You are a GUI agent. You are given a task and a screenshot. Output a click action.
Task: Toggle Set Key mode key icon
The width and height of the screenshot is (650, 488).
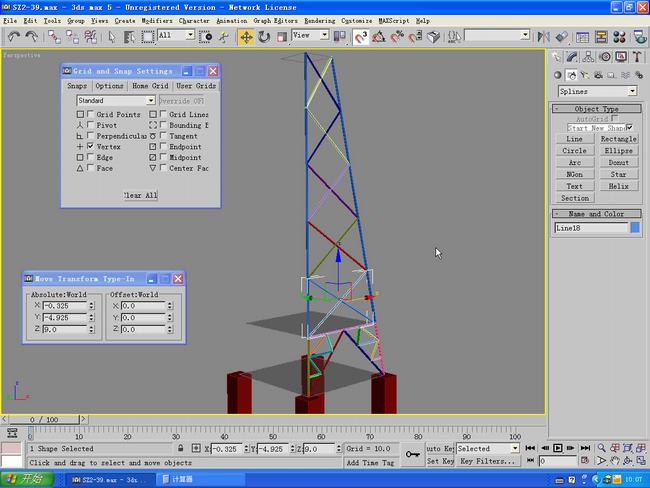click(x=413, y=454)
